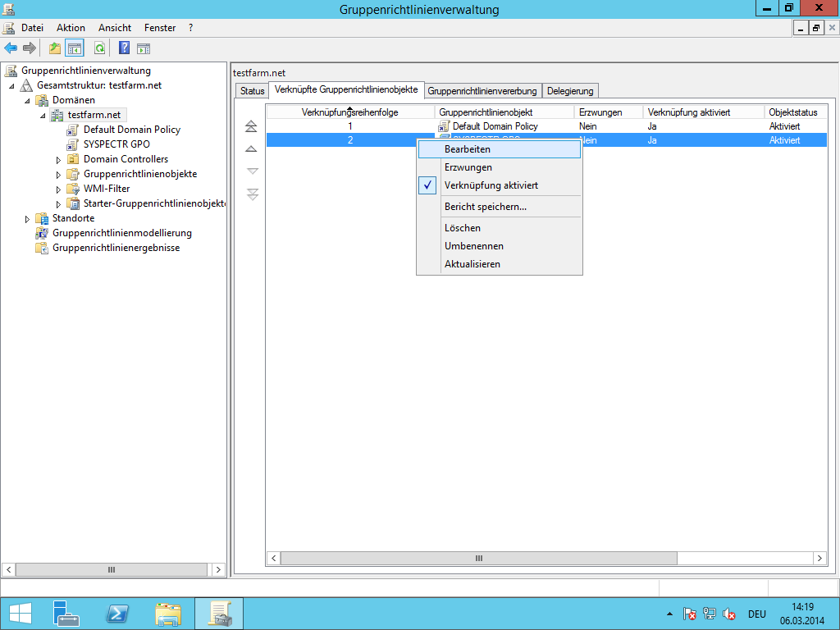Screen dimensions: 840x630
Task: Open the Ansicht menu
Action: tap(115, 28)
